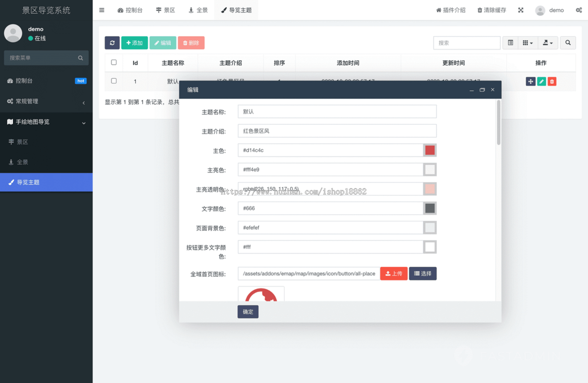
Task: Click the move/drag crosshair icon in 操作 column
Action: click(531, 81)
